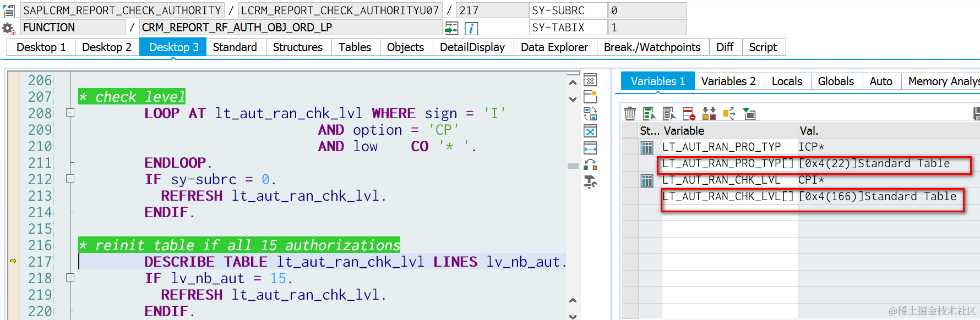Open the Structures tab

coord(298,47)
